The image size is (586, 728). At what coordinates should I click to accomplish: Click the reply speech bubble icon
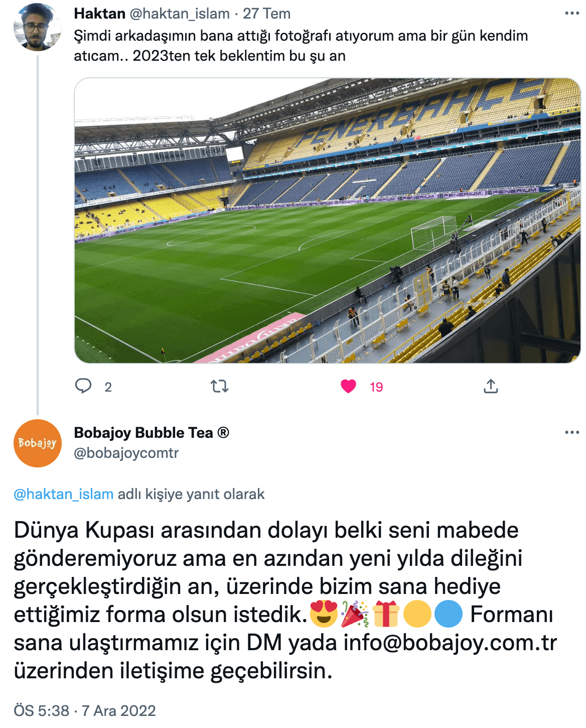click(83, 386)
